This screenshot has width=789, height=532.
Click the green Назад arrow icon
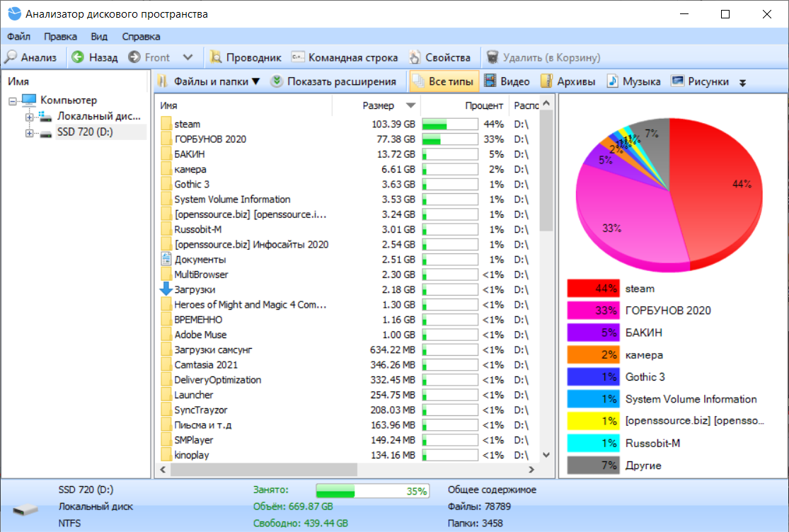pos(78,57)
